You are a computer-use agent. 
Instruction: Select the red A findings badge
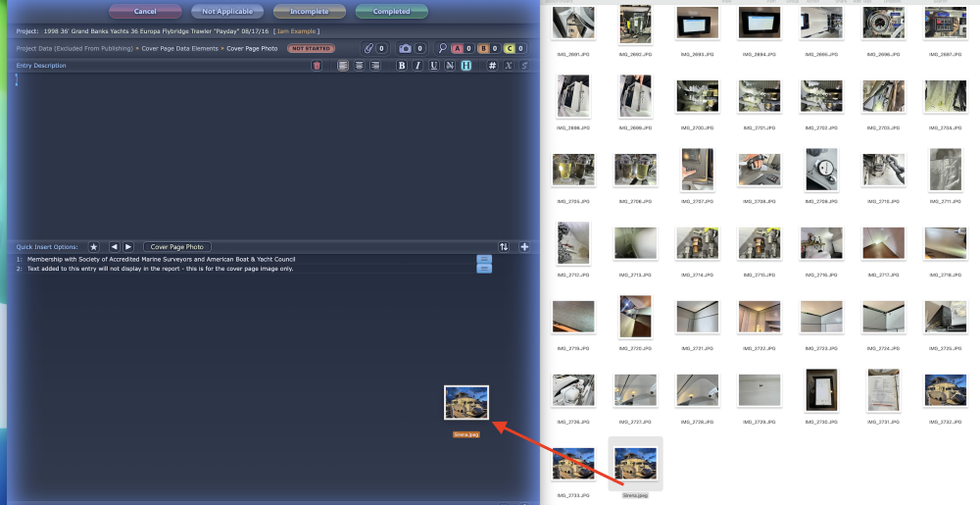pyautogui.click(x=457, y=48)
